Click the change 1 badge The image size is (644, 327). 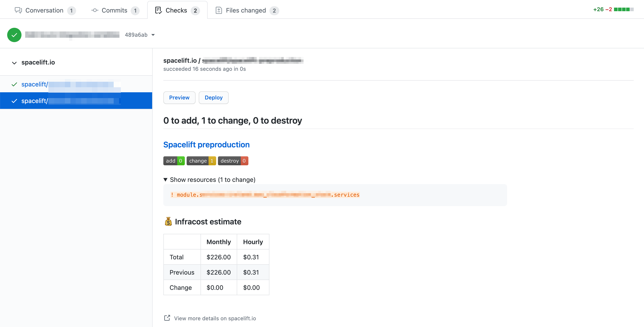201,161
